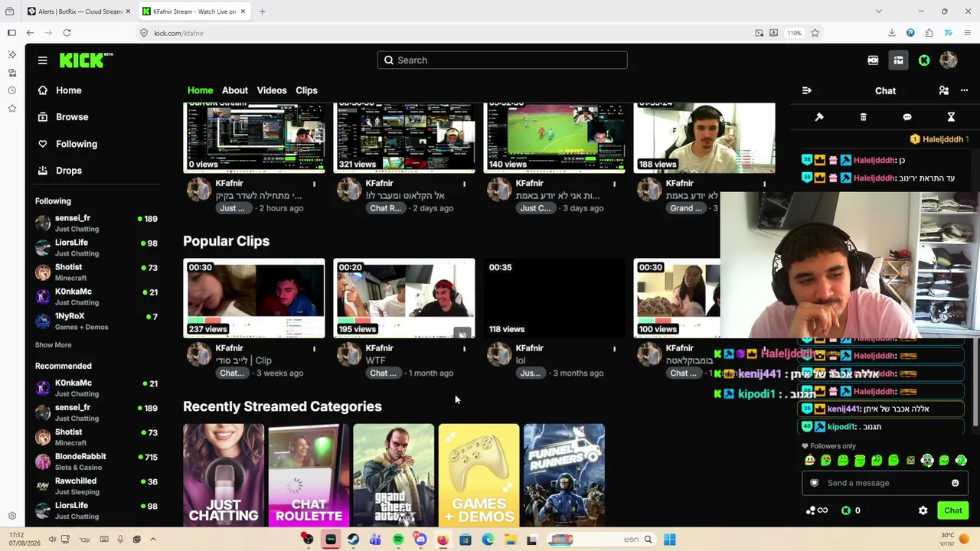The height and width of the screenshot is (551, 980).
Task: Open Drops in the sidebar
Action: [68, 171]
